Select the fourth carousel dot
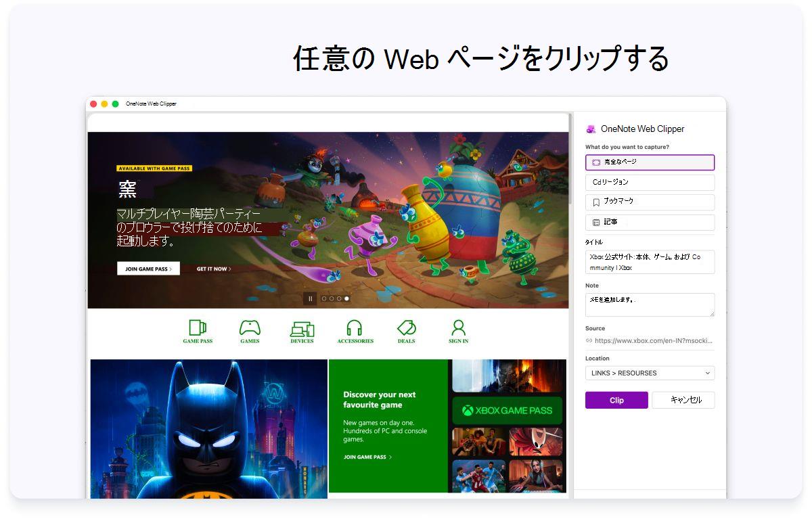This screenshot has width=812, height=521. (x=346, y=298)
